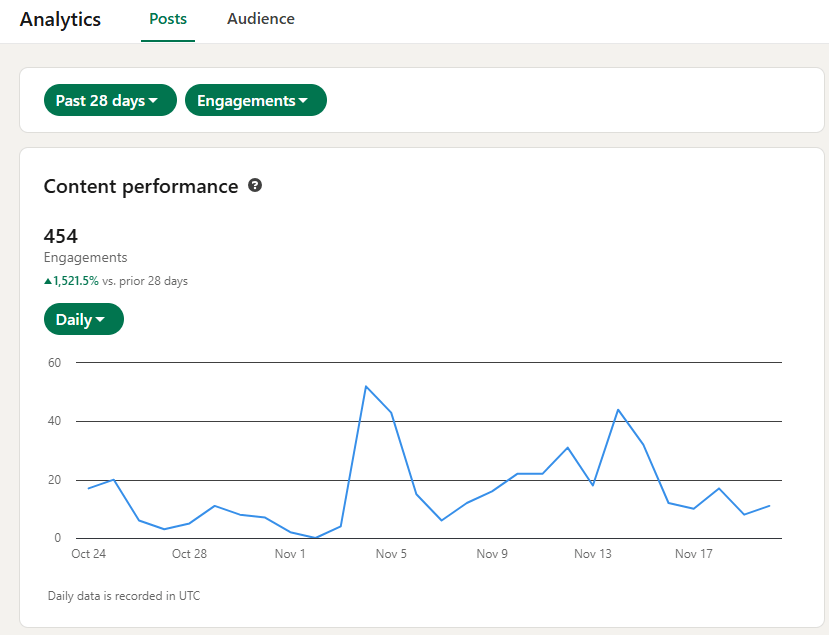The height and width of the screenshot is (635, 829).
Task: Click the zero low point after Nov 1
Action: 315,538
